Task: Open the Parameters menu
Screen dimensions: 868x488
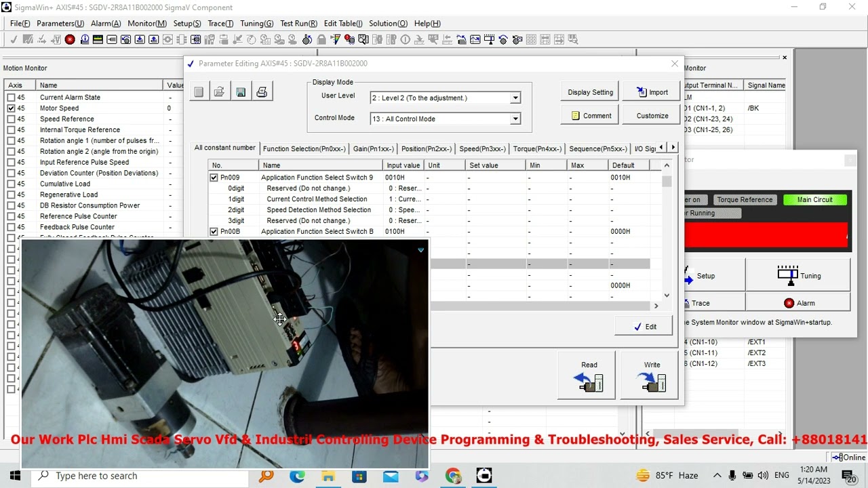Action: [60, 24]
